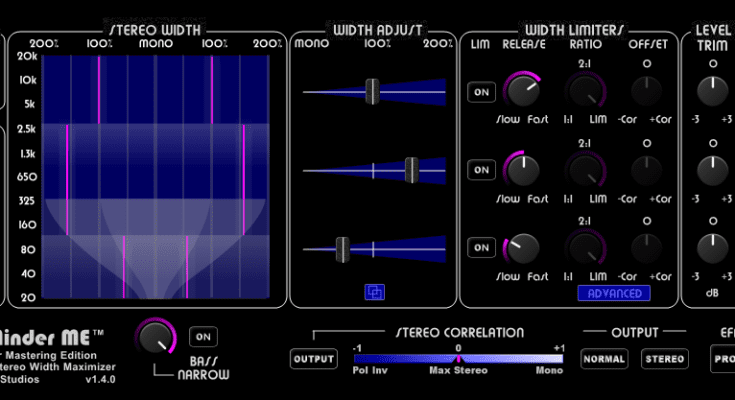The width and height of the screenshot is (735, 400).
Task: Open the ADVANCED limiter settings
Action: (613, 293)
